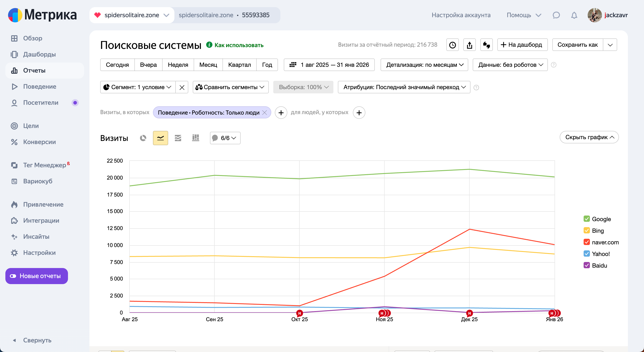The image size is (644, 352).
Task: Toggle the naver.com series checkbox
Action: coord(587,242)
